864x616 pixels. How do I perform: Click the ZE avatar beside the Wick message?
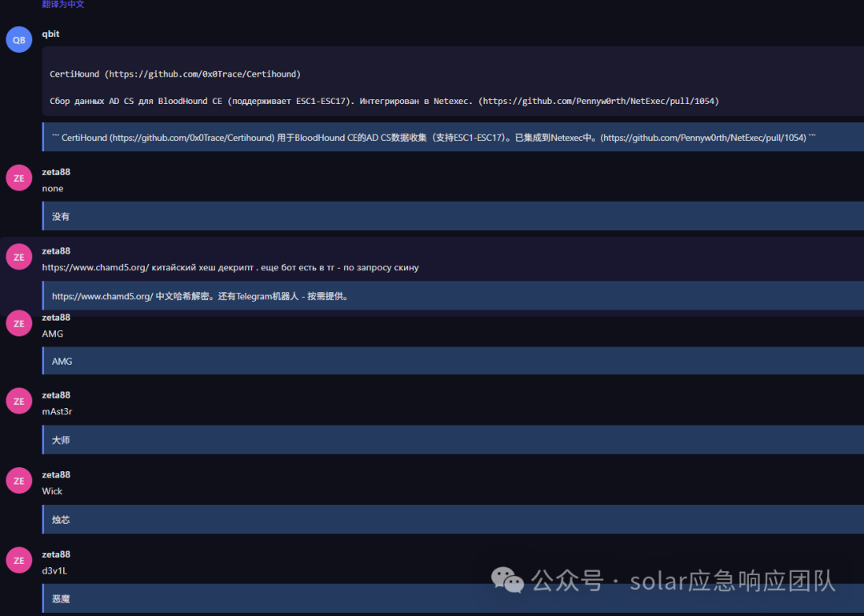(x=18, y=481)
